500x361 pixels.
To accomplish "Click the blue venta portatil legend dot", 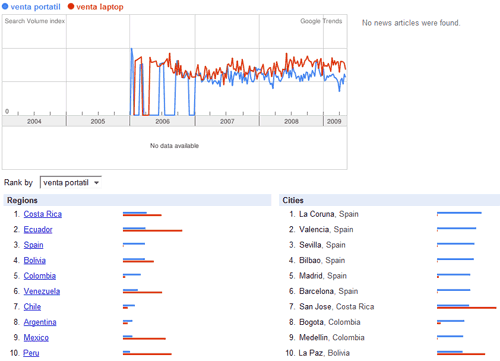I will click(5, 6).
